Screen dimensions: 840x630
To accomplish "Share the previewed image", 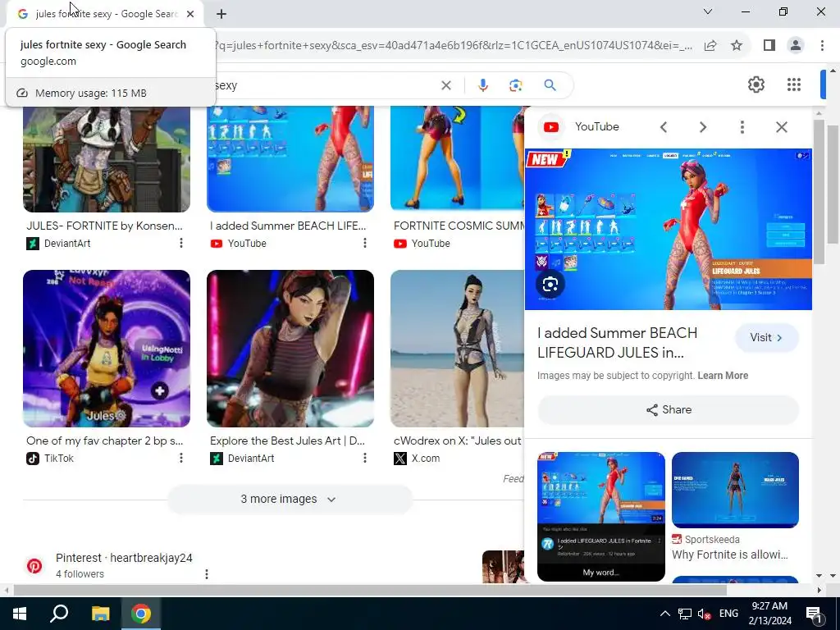I will [x=668, y=410].
